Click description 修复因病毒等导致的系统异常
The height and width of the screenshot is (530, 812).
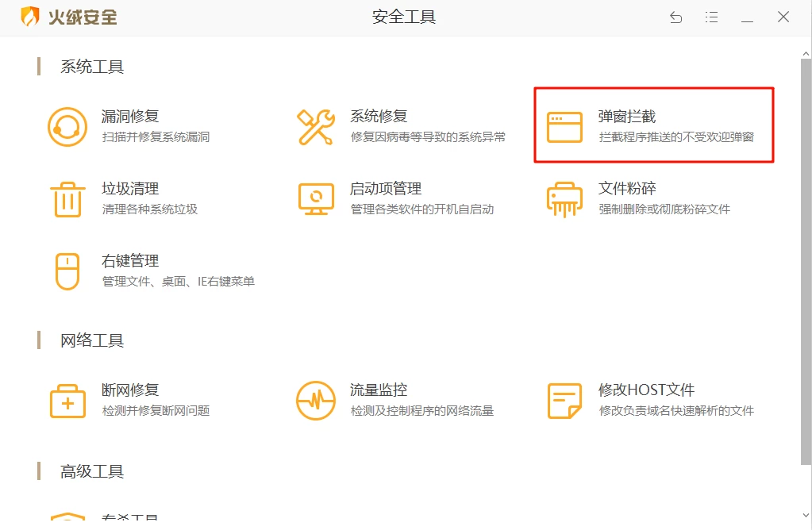[428, 137]
